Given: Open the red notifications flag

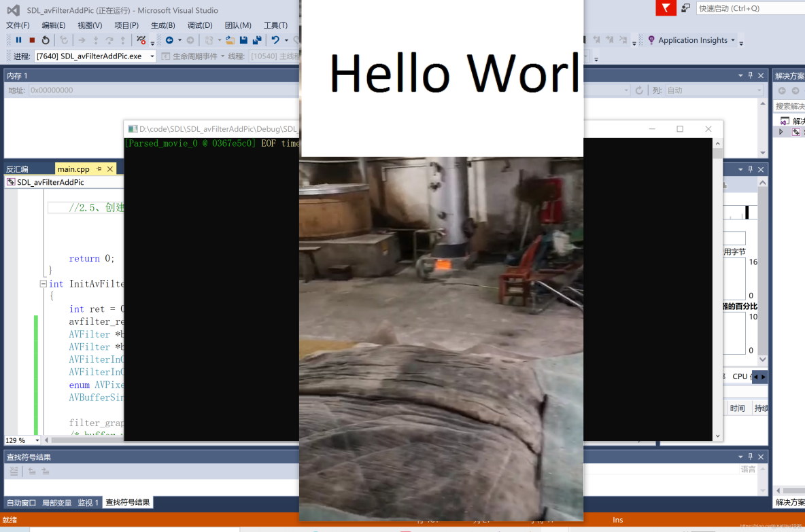Looking at the screenshot, I should [x=666, y=7].
